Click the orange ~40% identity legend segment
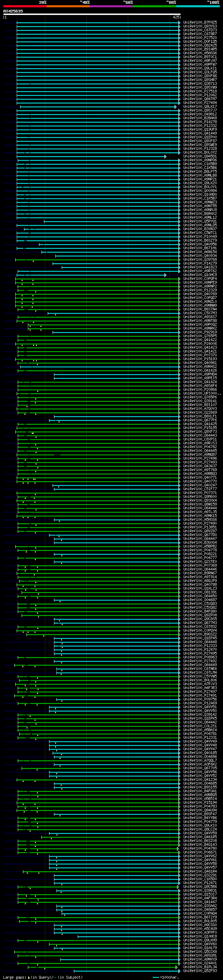This screenshot has width=223, height=980. [68, 6]
